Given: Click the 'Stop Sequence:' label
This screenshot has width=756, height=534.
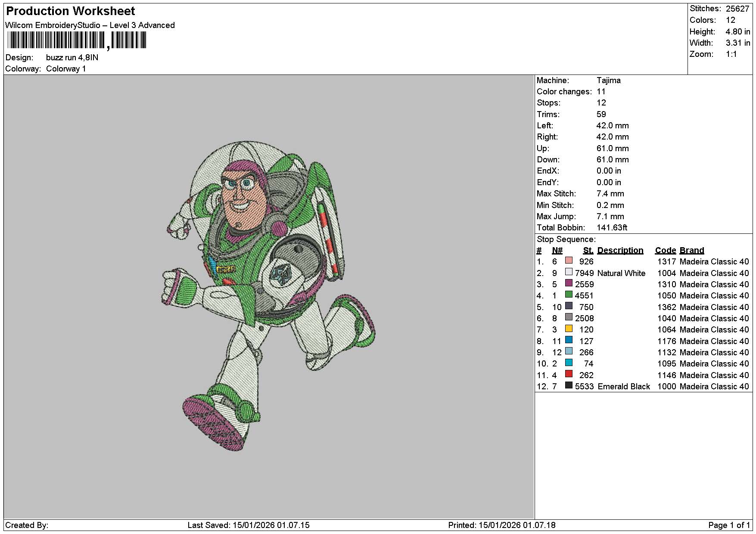Looking at the screenshot, I should pyautogui.click(x=566, y=239).
